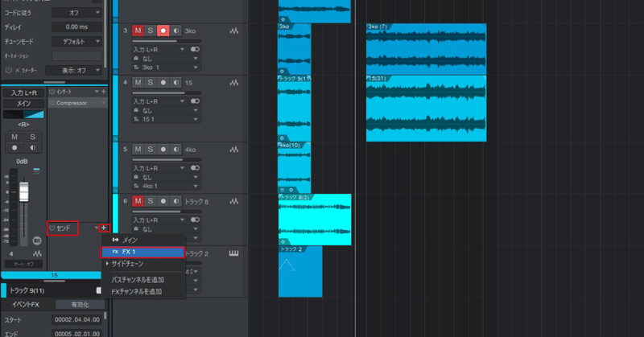Open the コードに従う 'オフ' dropdown
Screen dimensions: 644x337
tap(76, 13)
